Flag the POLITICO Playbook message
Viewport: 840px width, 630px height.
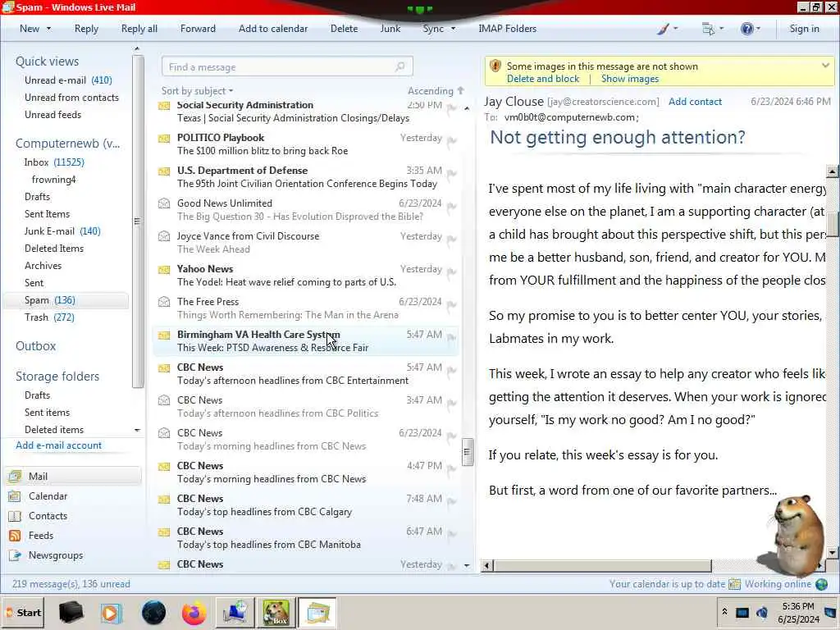click(x=452, y=141)
